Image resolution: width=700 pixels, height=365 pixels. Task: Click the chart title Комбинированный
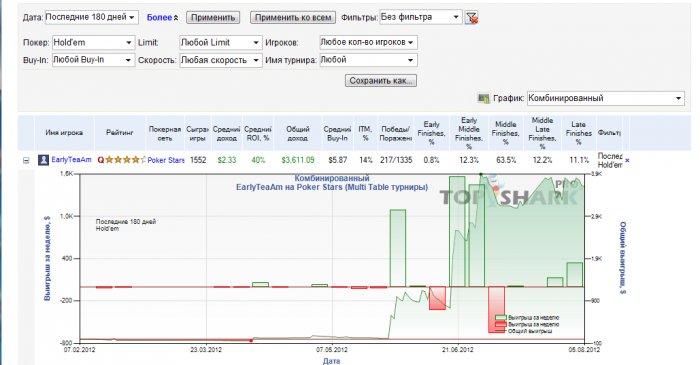click(332, 178)
